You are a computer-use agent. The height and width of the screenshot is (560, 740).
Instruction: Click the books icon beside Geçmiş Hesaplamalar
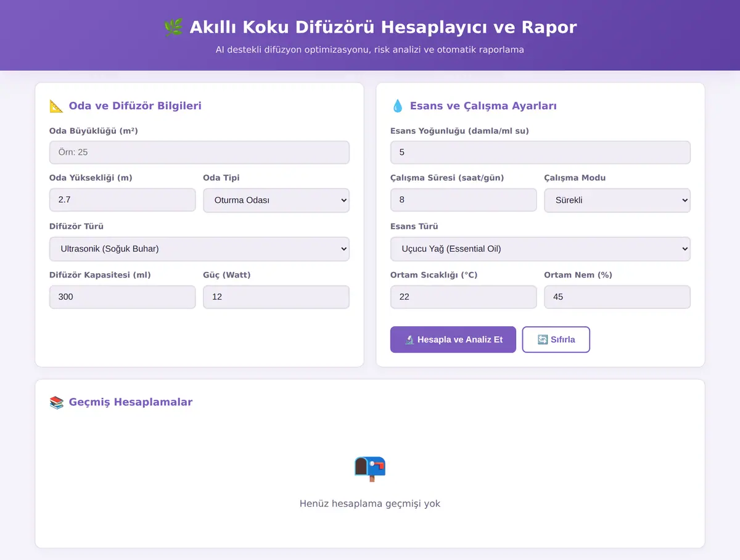(56, 402)
